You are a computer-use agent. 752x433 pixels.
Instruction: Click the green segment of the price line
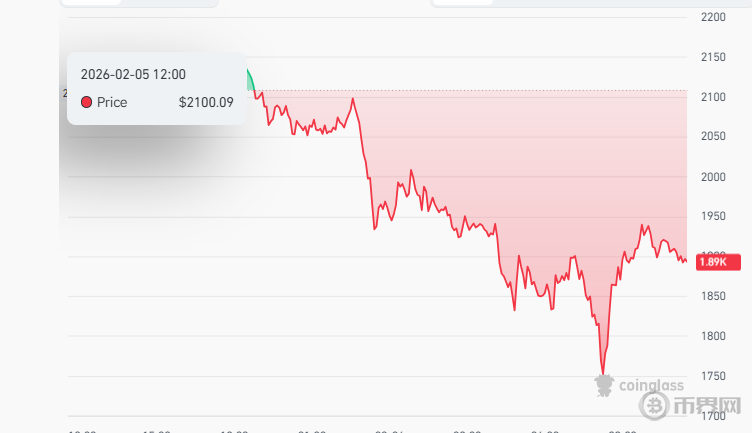(x=250, y=80)
